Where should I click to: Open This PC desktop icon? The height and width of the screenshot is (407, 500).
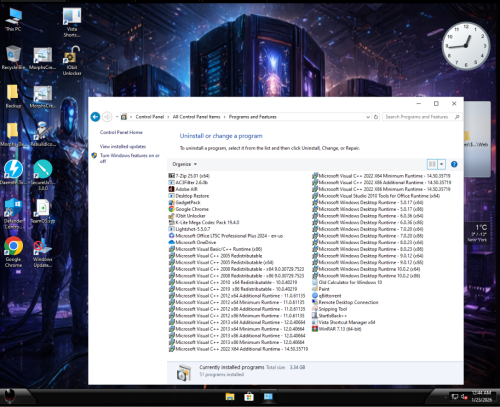tap(13, 20)
